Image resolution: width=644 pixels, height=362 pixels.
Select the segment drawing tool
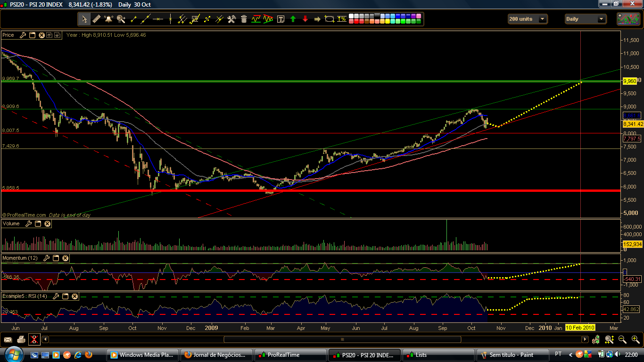133,19
